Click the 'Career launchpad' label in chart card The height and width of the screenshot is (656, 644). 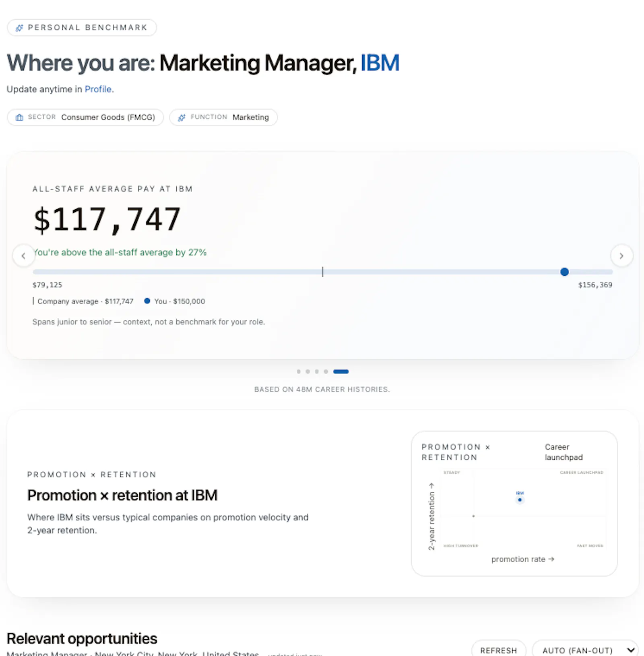[563, 452]
